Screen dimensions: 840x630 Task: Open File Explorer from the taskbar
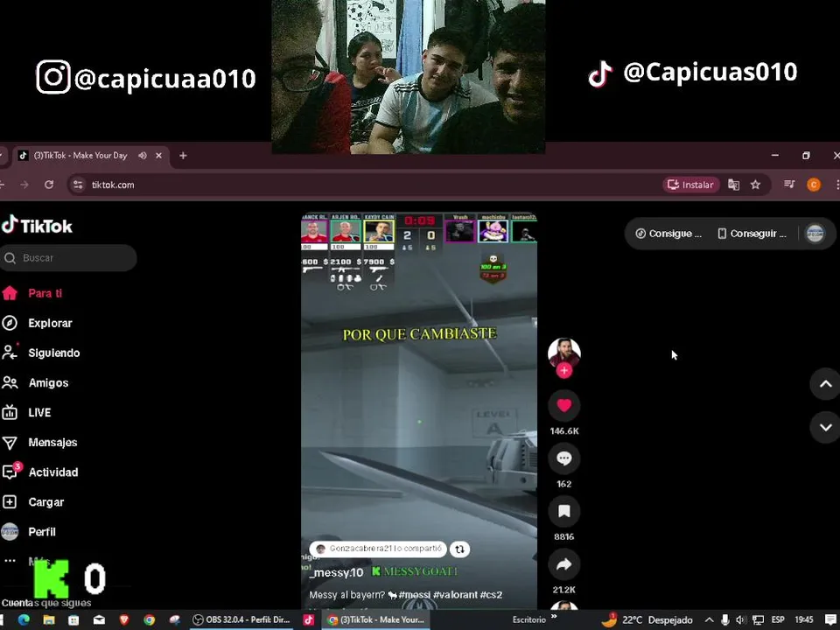pos(49,619)
